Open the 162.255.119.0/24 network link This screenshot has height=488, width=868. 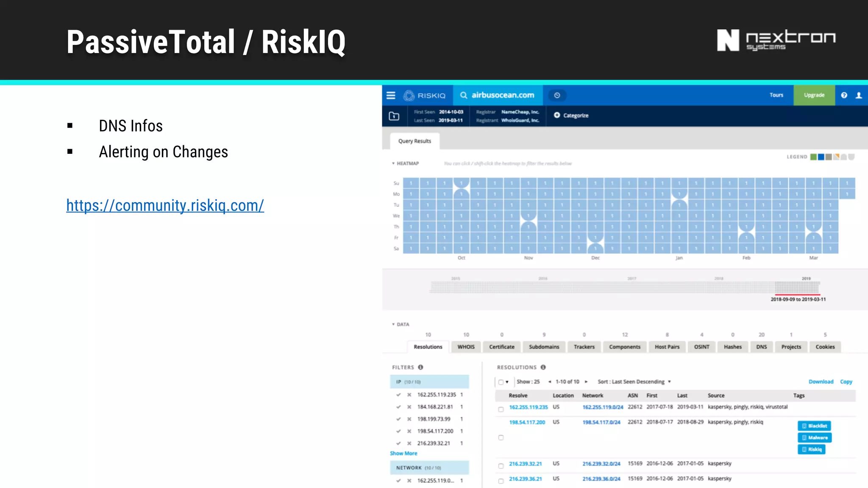click(603, 407)
